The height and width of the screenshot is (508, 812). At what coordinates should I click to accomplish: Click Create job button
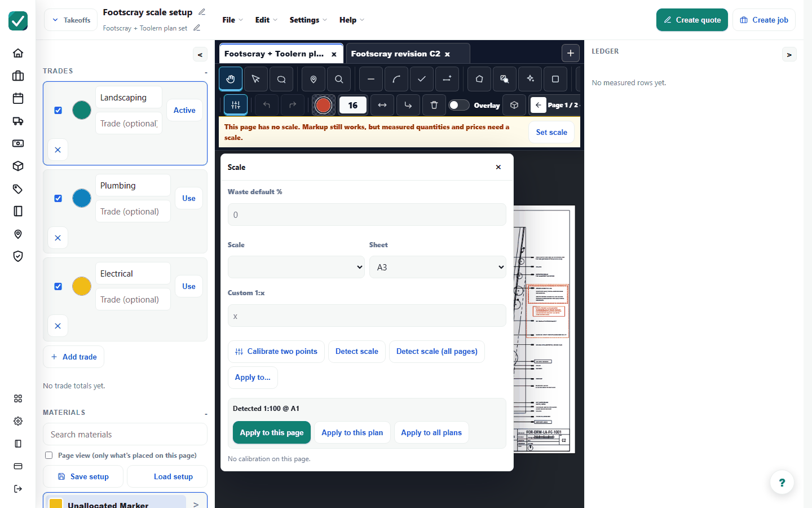764,20
